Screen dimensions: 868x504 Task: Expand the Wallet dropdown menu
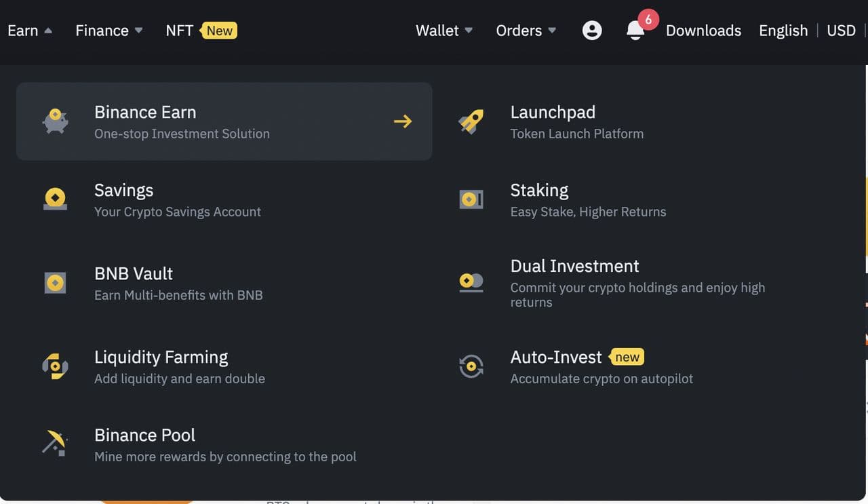(444, 31)
